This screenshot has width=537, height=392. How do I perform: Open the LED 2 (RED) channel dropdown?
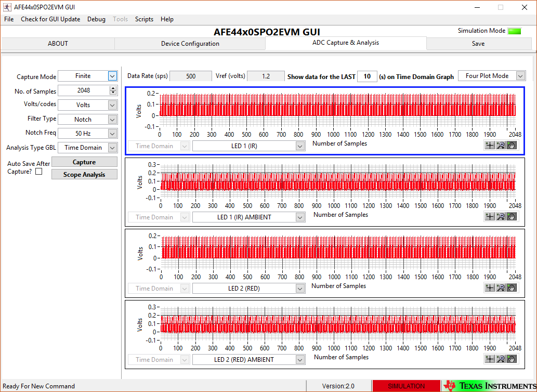[300, 289]
